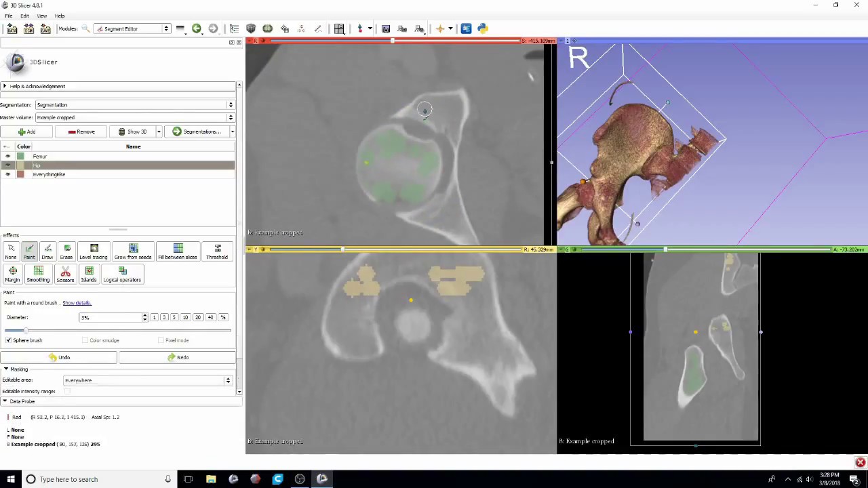Open the module finder magnifier icon
The width and height of the screenshot is (868, 488).
click(x=85, y=28)
